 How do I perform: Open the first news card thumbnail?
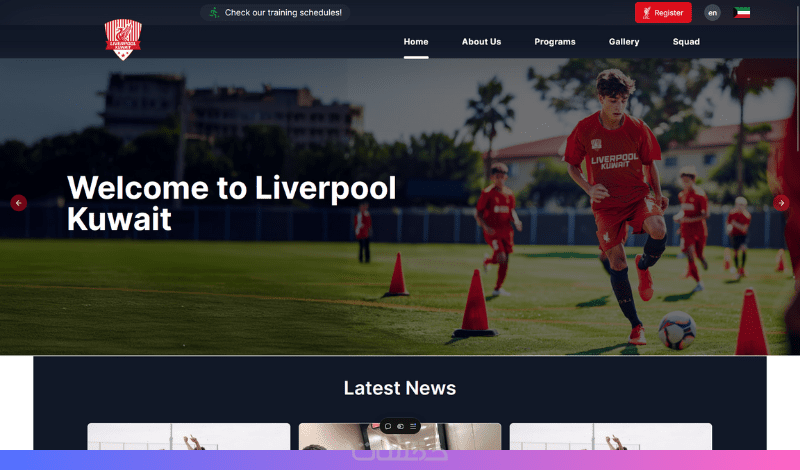(x=189, y=436)
